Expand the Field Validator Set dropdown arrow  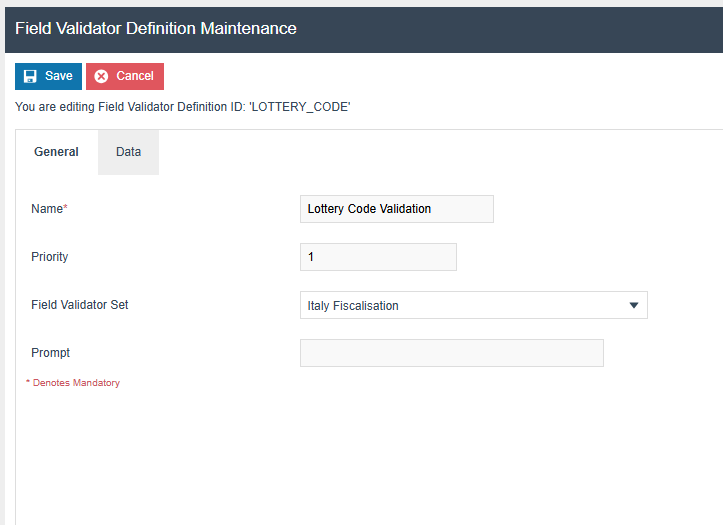click(x=633, y=306)
